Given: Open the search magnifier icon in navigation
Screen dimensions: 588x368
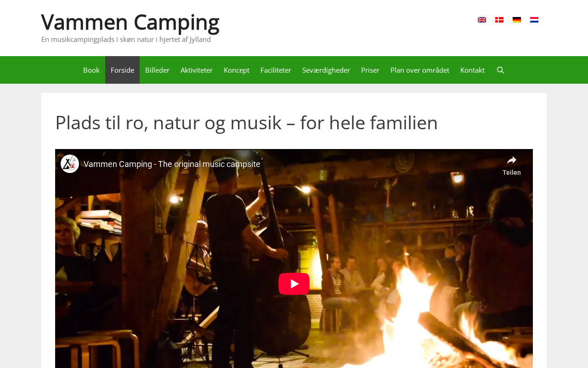Looking at the screenshot, I should tap(500, 70).
